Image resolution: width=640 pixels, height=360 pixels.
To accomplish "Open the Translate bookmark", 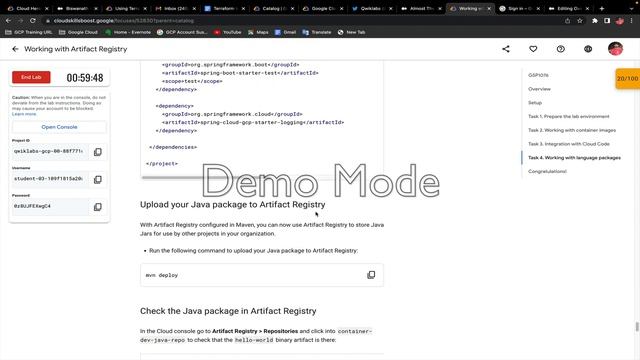I will click(317, 32).
